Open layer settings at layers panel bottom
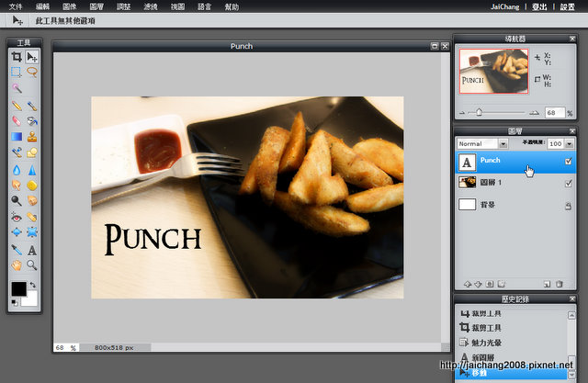 [x=490, y=284]
